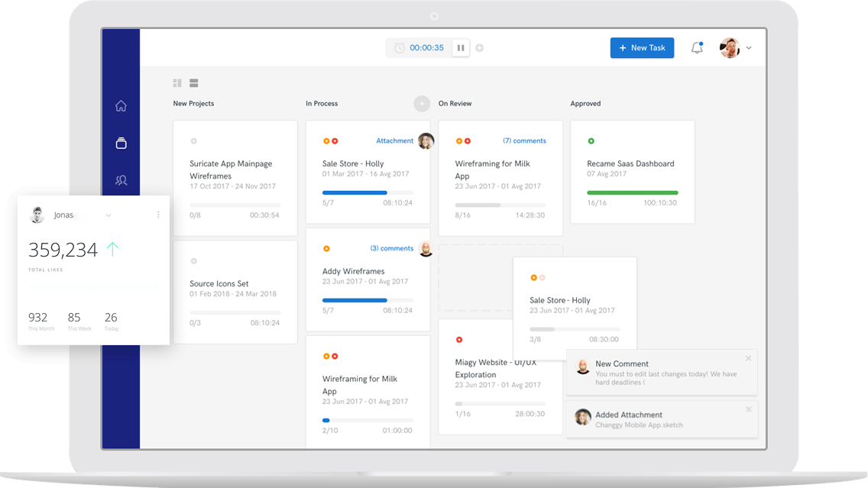Open the team members icon in sidebar
This screenshot has height=488, width=868.
(121, 180)
